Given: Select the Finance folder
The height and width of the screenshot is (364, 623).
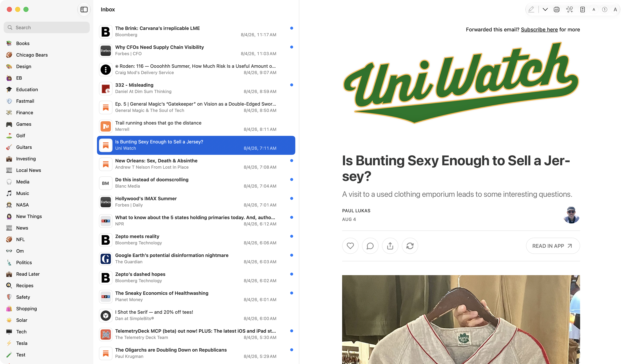Looking at the screenshot, I should point(25,112).
